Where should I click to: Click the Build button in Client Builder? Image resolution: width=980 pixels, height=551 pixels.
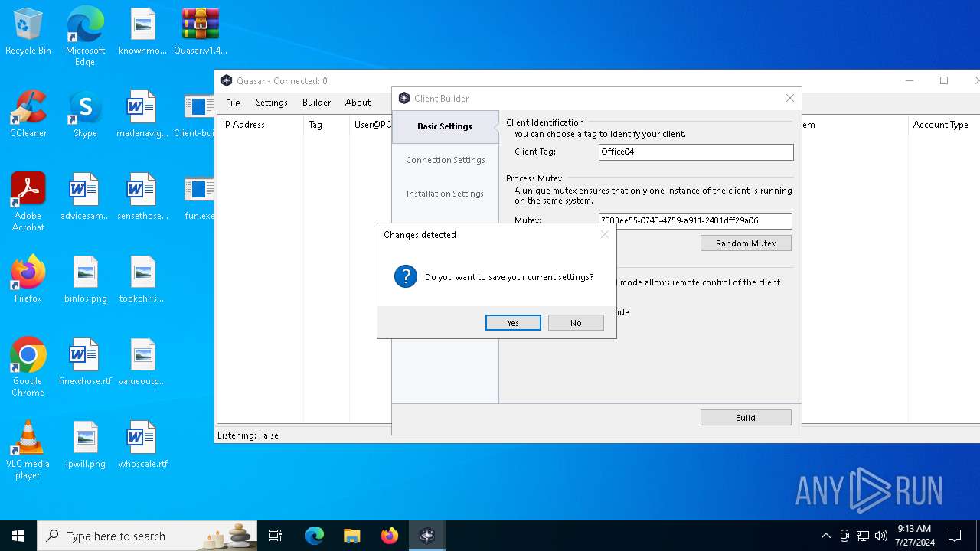pos(746,418)
